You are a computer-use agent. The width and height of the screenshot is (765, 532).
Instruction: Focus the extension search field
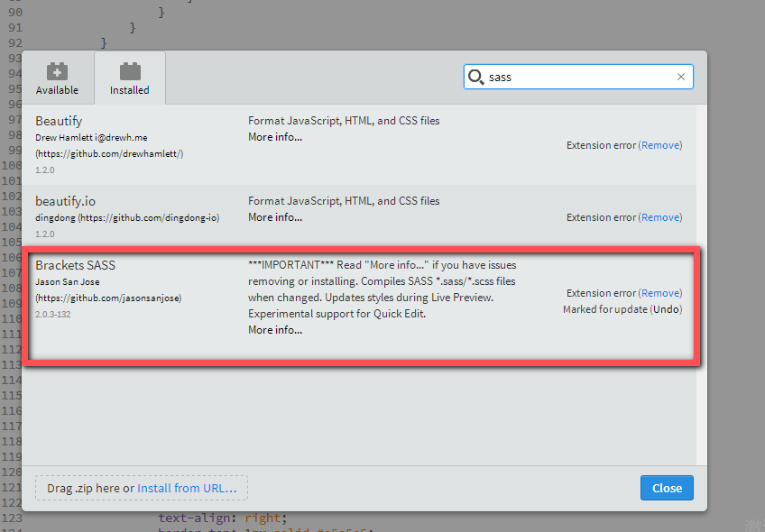[578, 77]
